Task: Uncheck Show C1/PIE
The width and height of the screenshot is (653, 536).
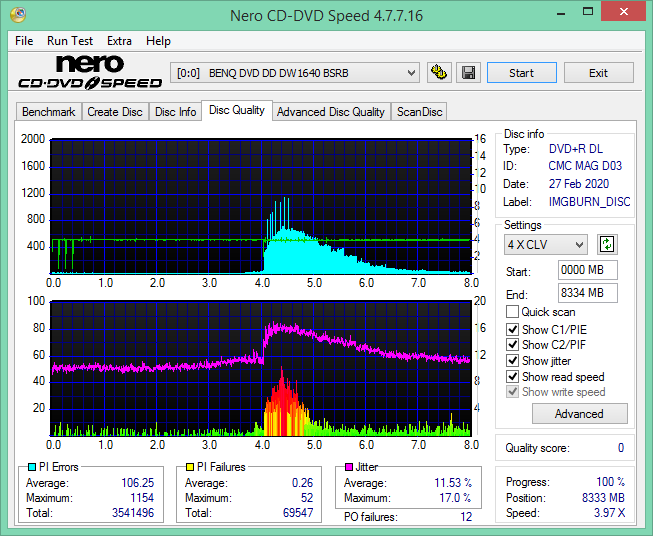Action: point(512,329)
